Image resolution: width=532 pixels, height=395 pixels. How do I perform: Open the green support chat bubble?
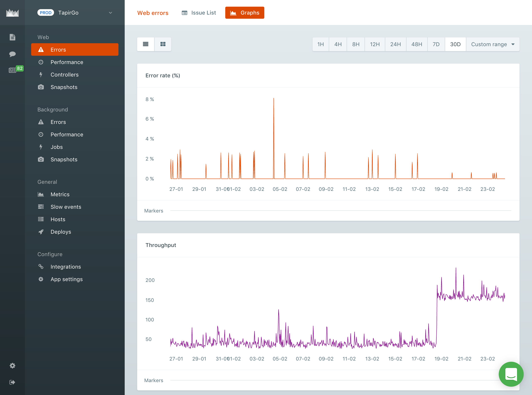tap(511, 374)
